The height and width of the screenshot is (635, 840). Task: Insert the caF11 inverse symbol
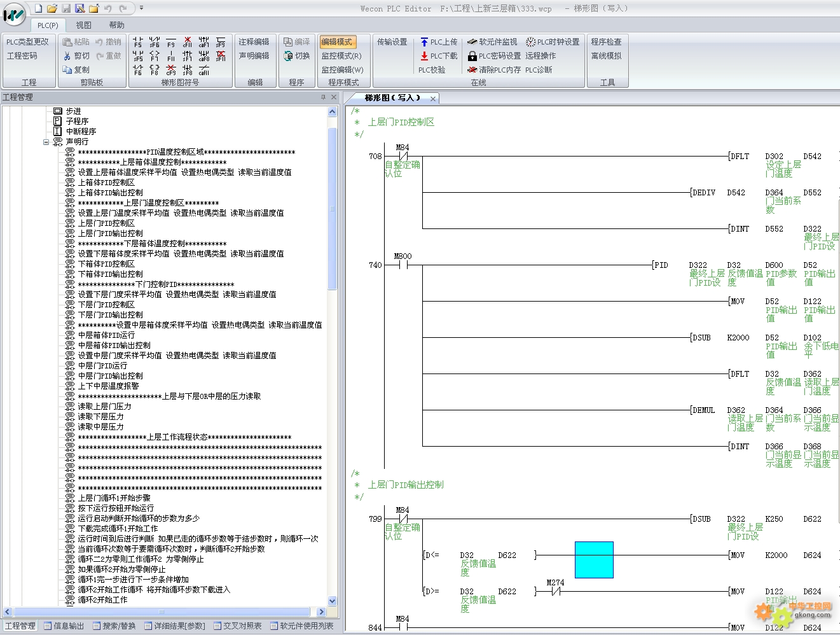point(204,70)
